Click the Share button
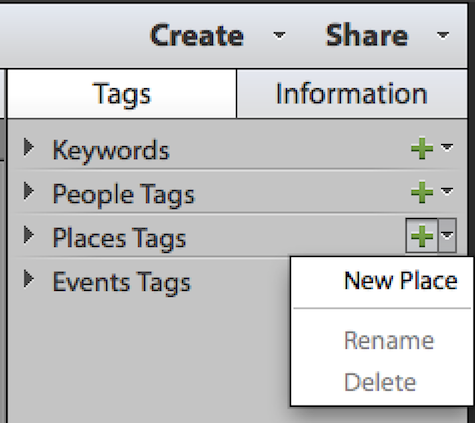The image size is (475, 423). [367, 35]
